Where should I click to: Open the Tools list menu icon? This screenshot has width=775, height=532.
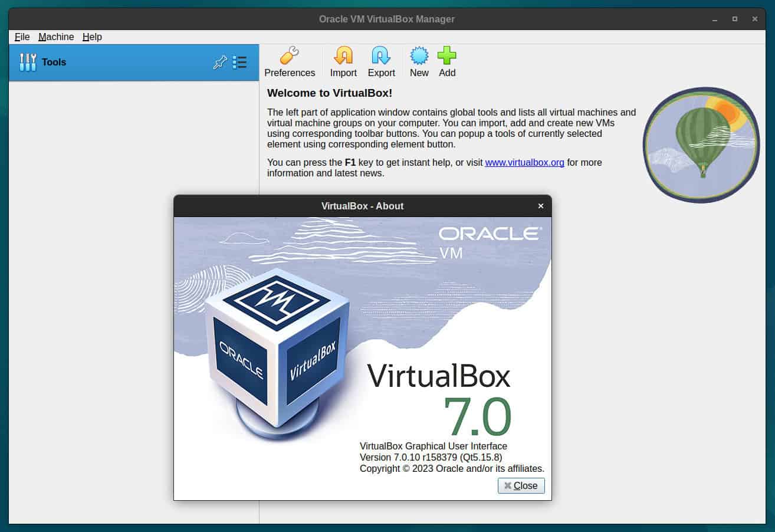[239, 63]
